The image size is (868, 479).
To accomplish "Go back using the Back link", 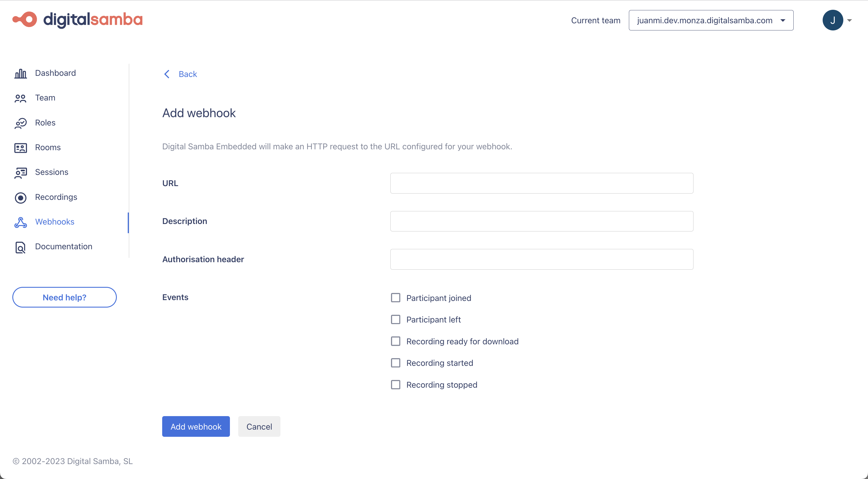I will click(x=188, y=74).
